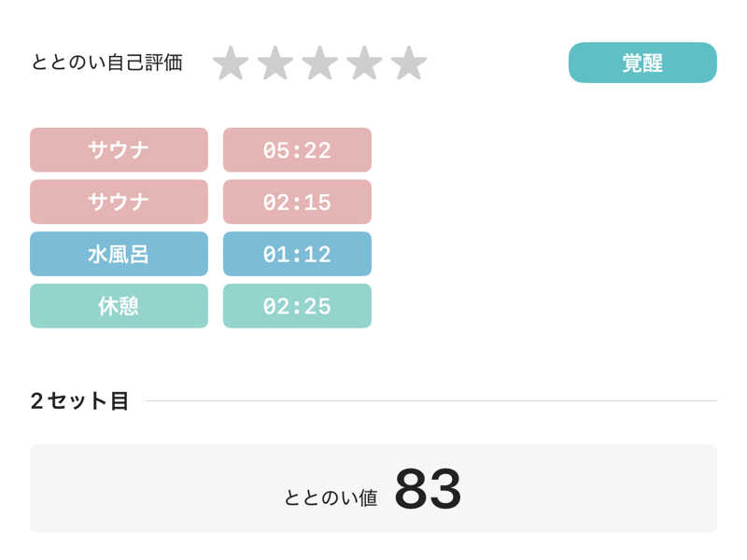Select the first サウナ label
This screenshot has width=747, height=560.
tap(119, 149)
